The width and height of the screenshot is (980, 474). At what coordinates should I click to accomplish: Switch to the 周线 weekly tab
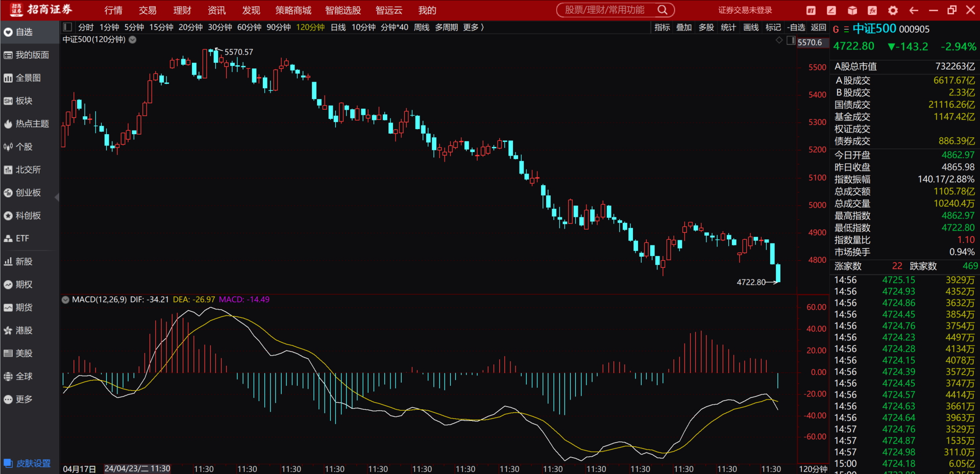[x=422, y=27]
